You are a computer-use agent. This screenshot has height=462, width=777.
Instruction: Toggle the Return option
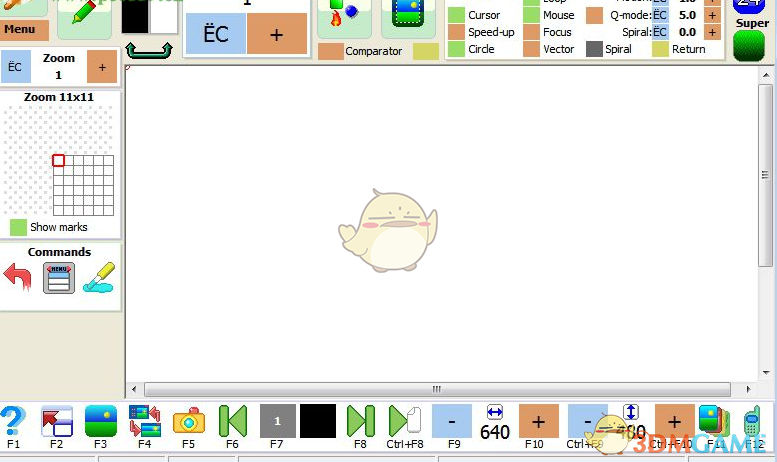(x=660, y=49)
